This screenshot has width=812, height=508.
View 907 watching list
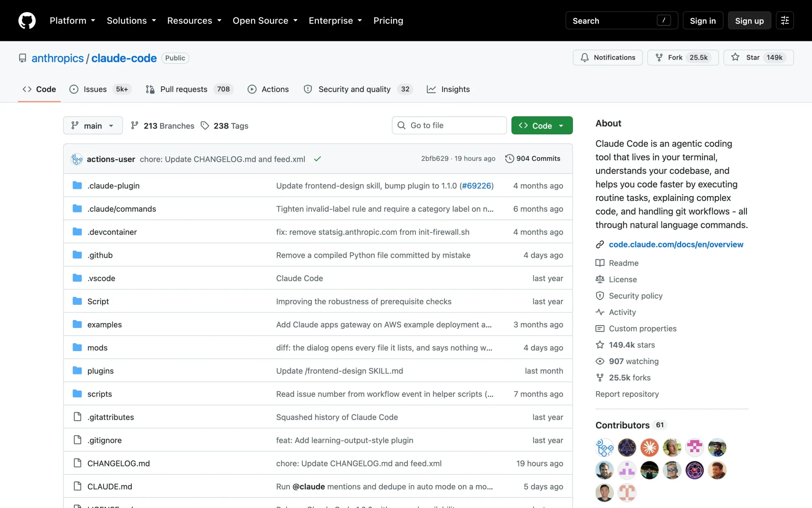[x=627, y=362]
